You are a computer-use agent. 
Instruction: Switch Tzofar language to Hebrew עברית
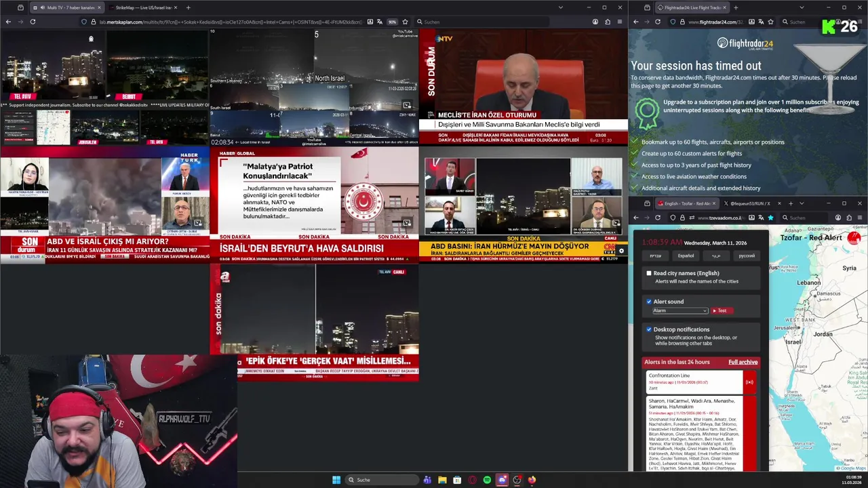(x=655, y=256)
